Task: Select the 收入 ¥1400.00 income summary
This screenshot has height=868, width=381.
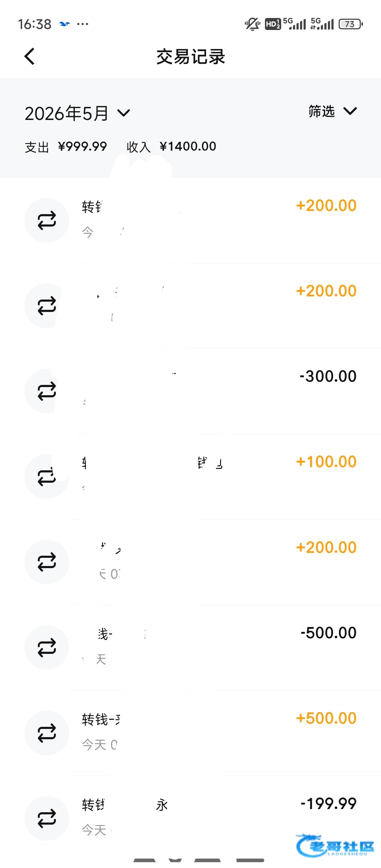Action: (x=171, y=146)
